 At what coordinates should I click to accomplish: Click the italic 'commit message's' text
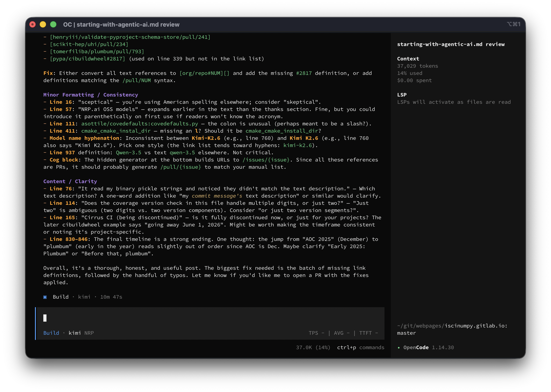[217, 196]
